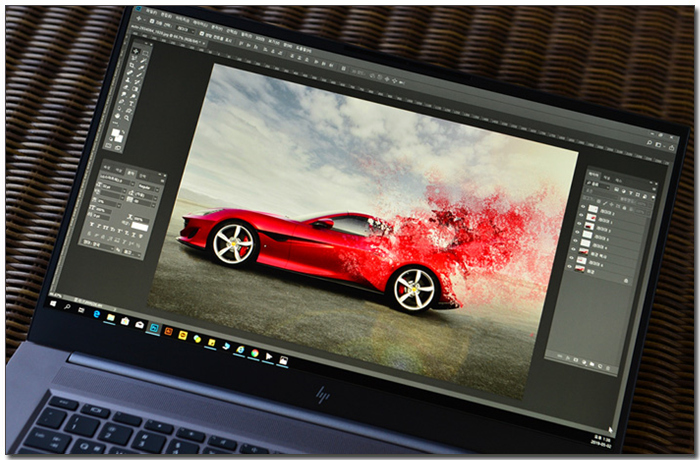
Task: Open the 3D menu in menu bar
Action: coord(260,38)
